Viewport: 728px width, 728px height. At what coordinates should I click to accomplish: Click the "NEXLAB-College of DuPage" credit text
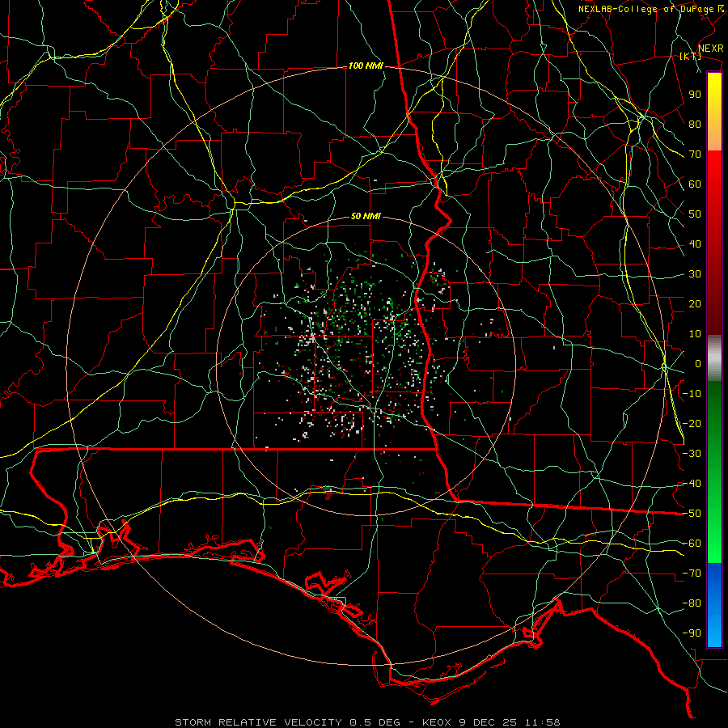click(x=646, y=9)
